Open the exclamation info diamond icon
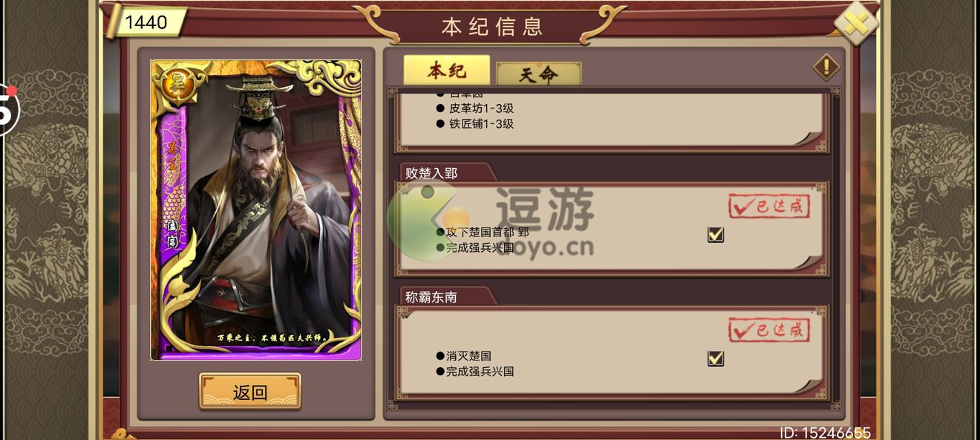This screenshot has height=440, width=980. (826, 68)
